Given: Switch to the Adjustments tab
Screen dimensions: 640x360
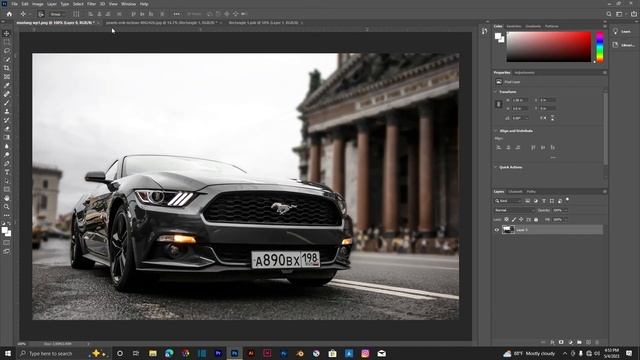Looking at the screenshot, I should tap(524, 73).
